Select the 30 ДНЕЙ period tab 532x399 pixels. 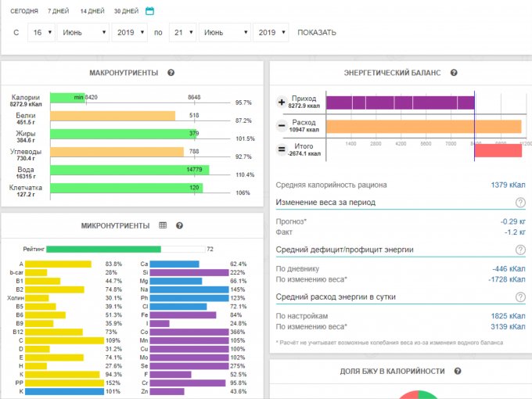pos(126,12)
